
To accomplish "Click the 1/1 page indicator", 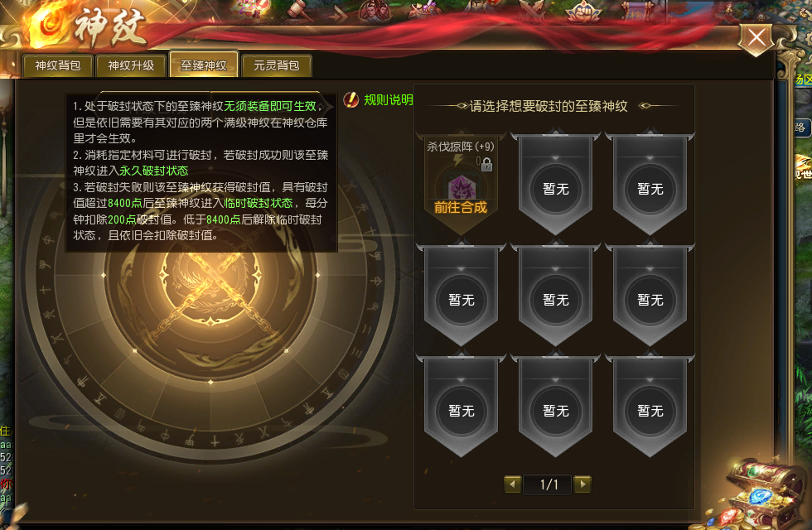I will [548, 484].
